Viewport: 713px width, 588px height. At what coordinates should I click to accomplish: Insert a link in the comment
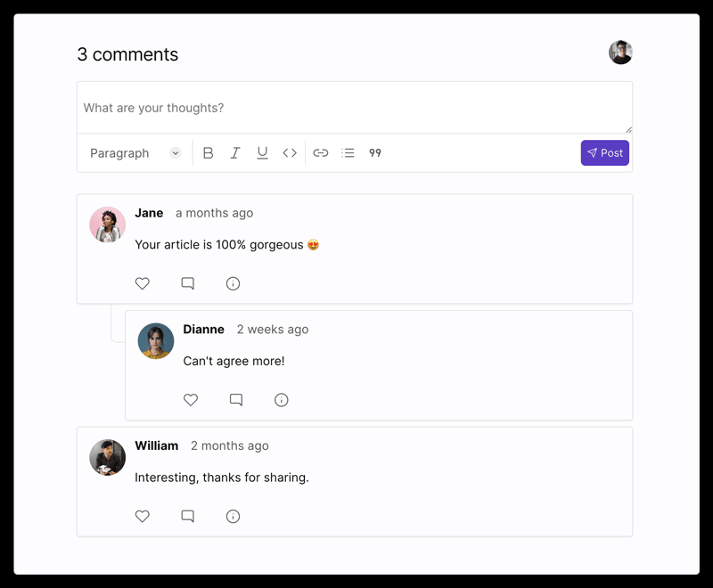point(321,153)
